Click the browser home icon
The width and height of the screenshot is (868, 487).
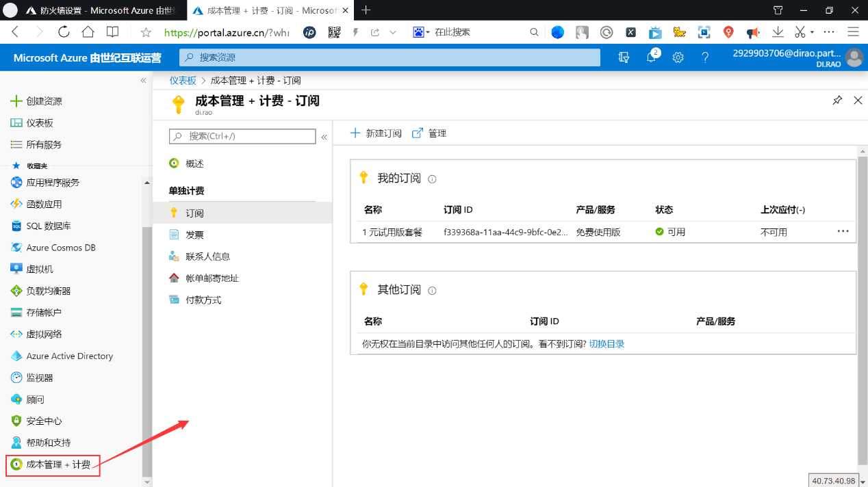88,31
